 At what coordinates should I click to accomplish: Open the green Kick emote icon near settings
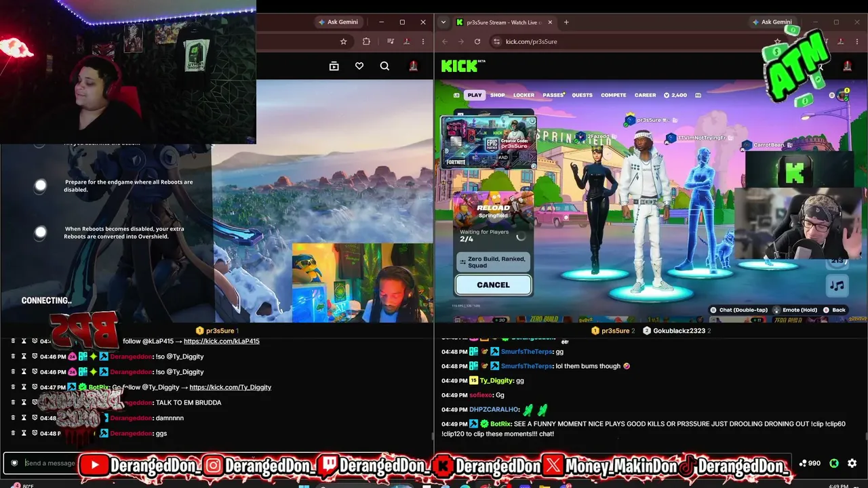(834, 463)
